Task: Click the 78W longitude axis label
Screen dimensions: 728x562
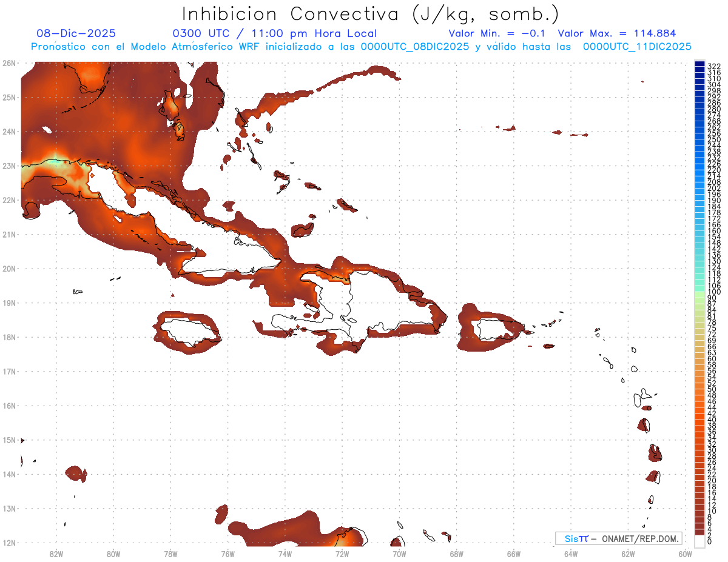Action: [170, 554]
